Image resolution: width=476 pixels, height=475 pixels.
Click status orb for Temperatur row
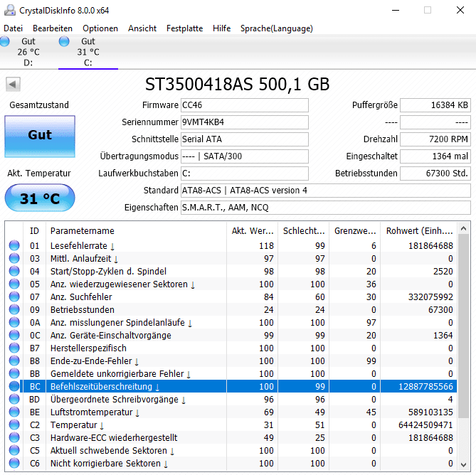pos(14,425)
